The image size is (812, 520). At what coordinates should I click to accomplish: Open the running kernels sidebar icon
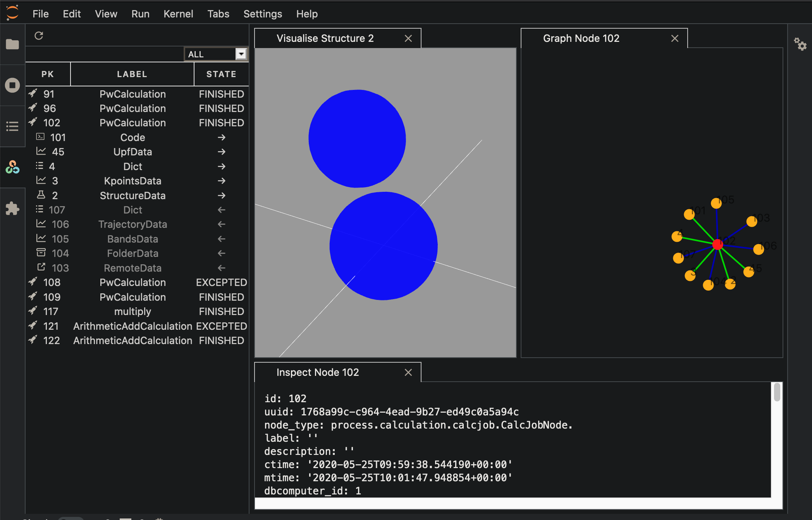click(12, 85)
